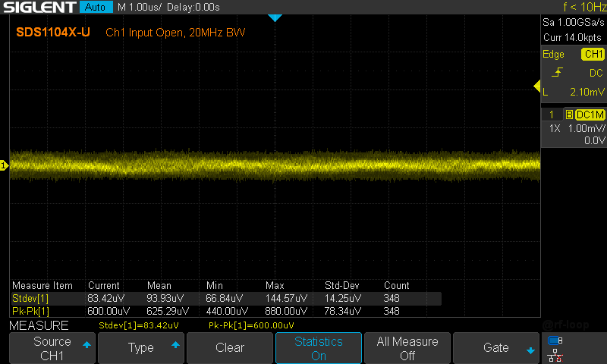The image size is (607, 364).
Task: Click the USB device status icon
Action: 555,340
